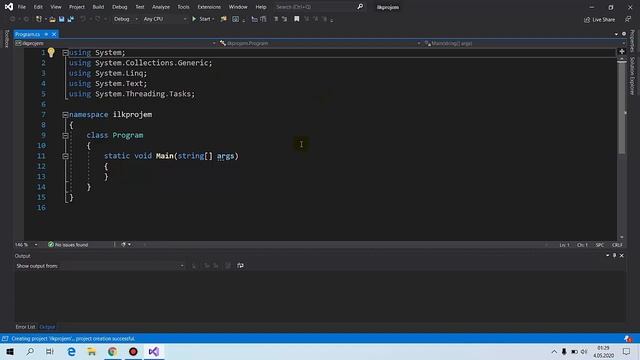640x360 pixels.
Task: Open the Debug configuration dropdown
Action: 125,19
